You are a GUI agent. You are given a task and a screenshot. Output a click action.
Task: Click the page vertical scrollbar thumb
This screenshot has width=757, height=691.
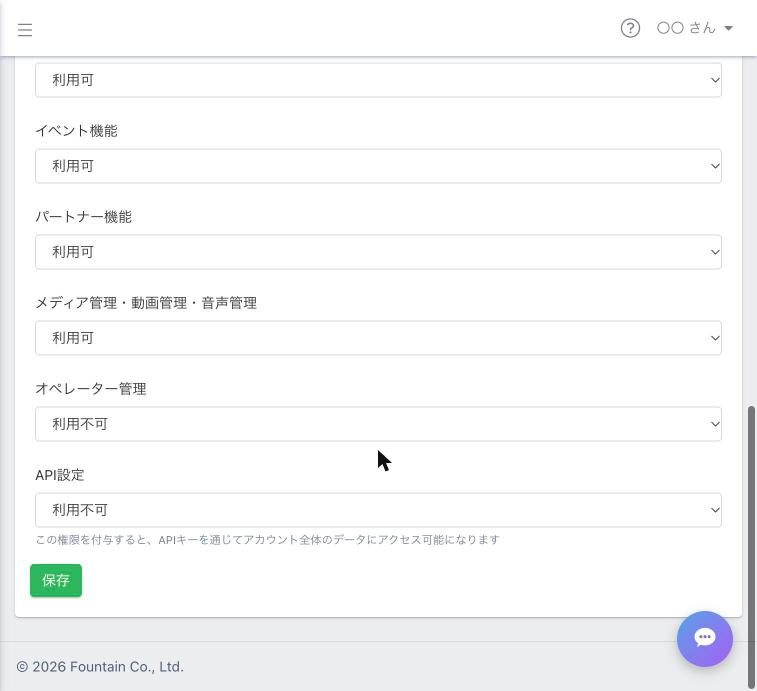(x=751, y=548)
